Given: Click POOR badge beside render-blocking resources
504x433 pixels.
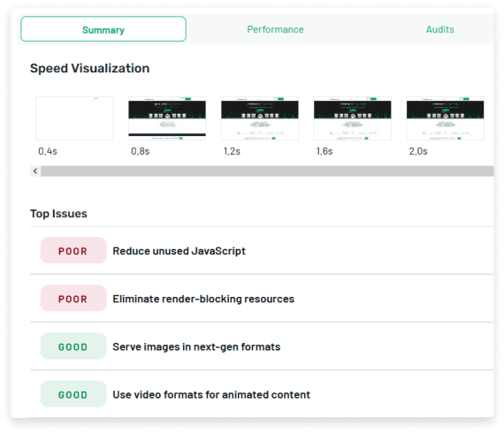Looking at the screenshot, I should coord(73,299).
